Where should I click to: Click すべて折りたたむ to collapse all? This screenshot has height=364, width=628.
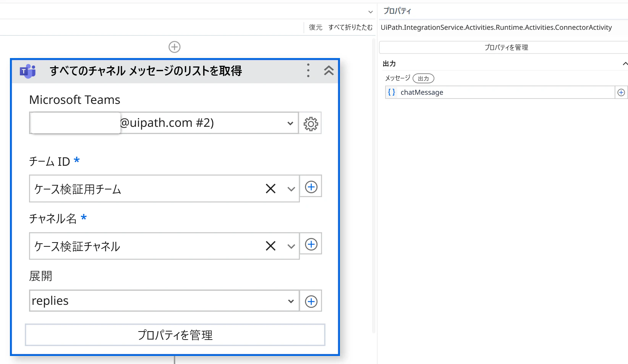pyautogui.click(x=350, y=28)
